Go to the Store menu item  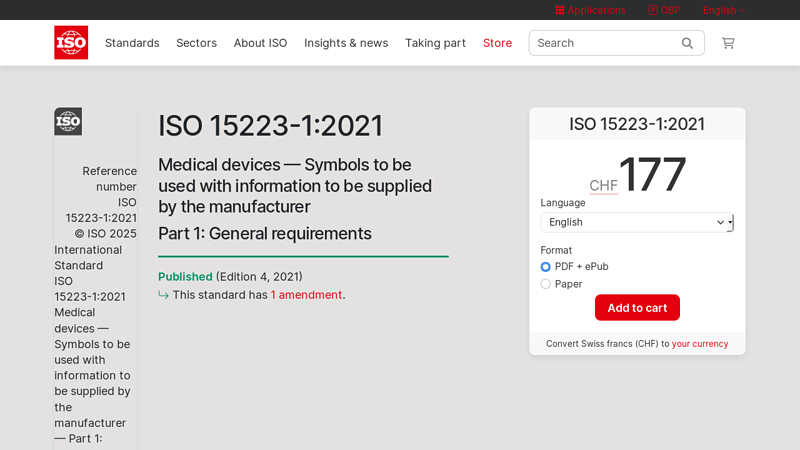pos(497,43)
